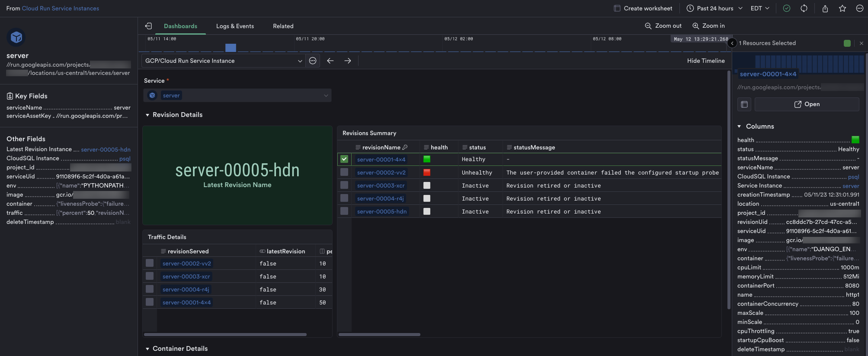Click the share icon in top bar

pos(825,8)
